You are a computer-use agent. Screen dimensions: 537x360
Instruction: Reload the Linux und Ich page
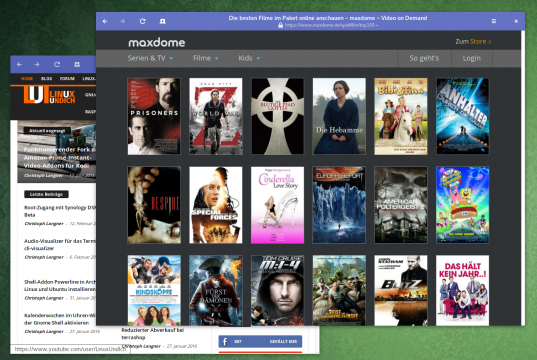57,64
